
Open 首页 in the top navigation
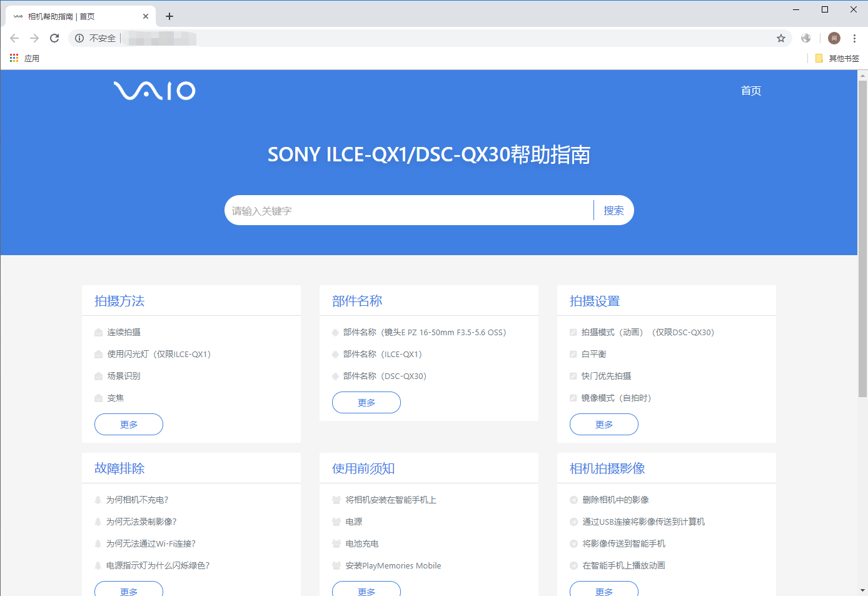(751, 91)
